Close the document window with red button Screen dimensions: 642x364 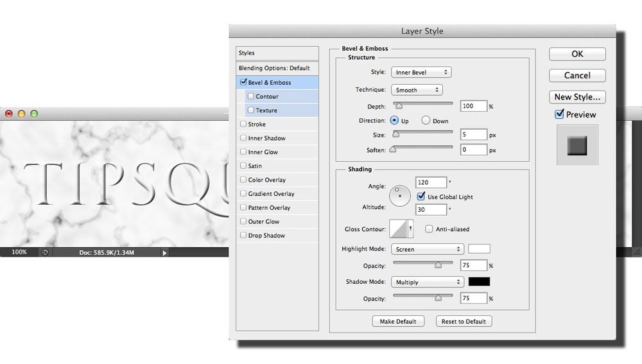coord(8,114)
